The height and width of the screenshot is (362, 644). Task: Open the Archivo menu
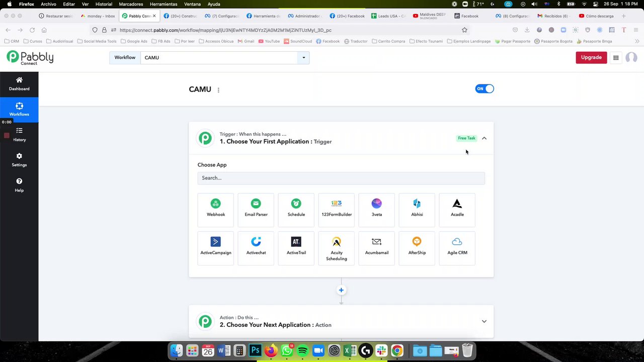tap(48, 4)
